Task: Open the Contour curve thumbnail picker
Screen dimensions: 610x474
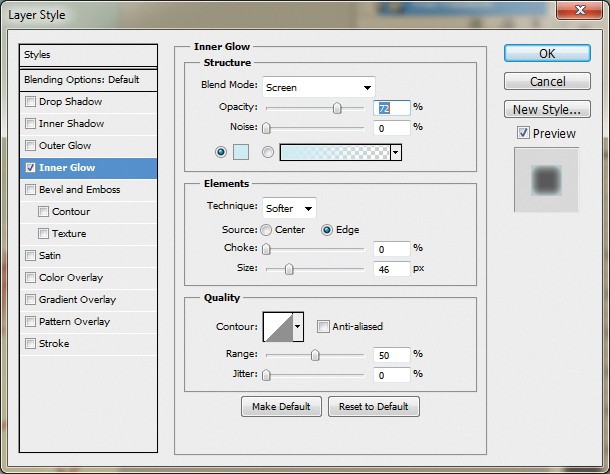Action: (278, 327)
